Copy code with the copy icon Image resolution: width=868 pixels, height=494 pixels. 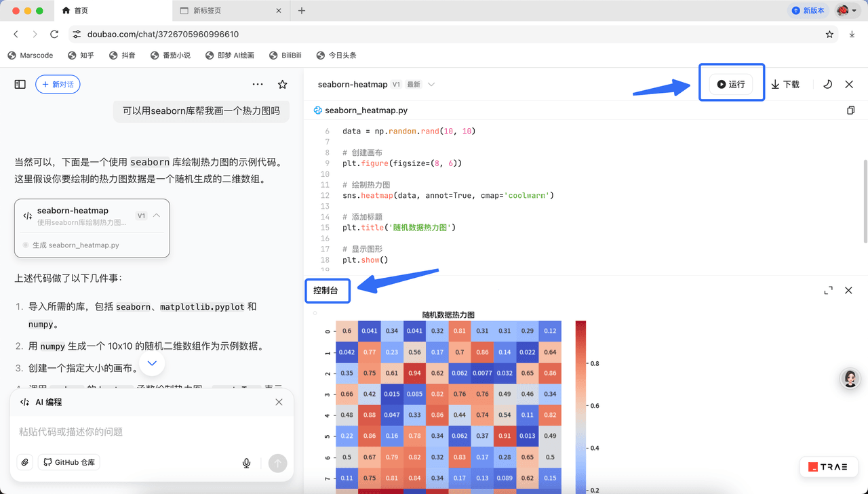click(850, 110)
